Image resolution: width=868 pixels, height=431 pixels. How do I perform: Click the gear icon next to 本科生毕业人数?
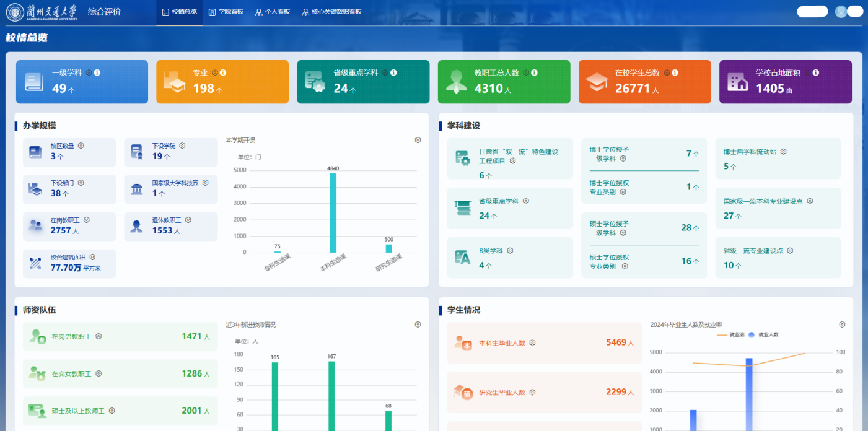532,342
